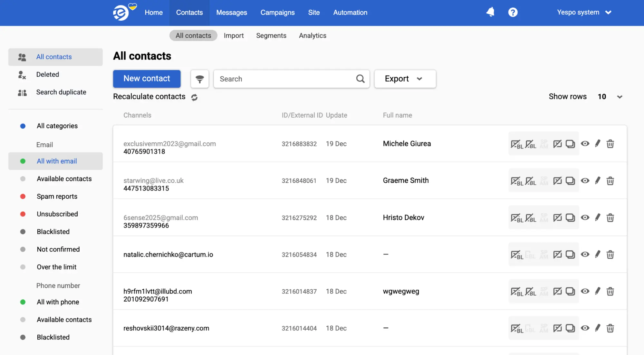This screenshot has height=355, width=644.
Task: Click the notification bell icon
Action: click(490, 12)
